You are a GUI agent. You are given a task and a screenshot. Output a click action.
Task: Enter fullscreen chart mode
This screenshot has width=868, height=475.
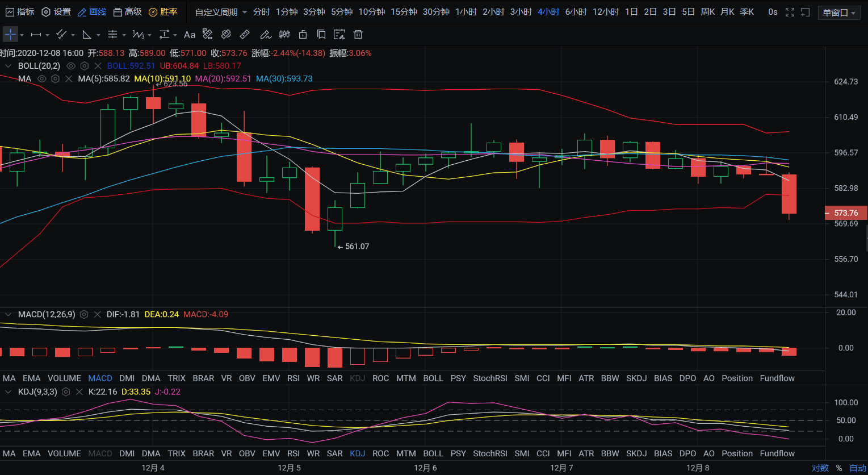pos(790,12)
